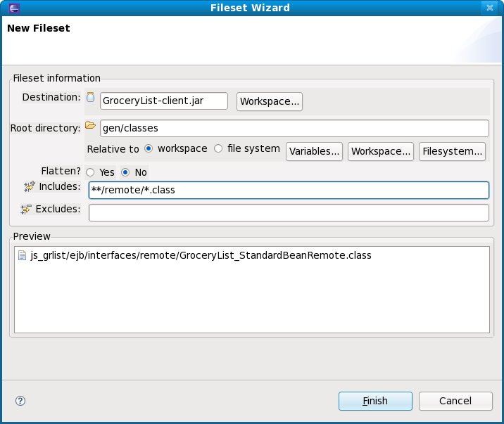The height and width of the screenshot is (424, 504).
Task: Select GroceryList_StandardBeanRemote.class in the preview list
Action: coord(201,256)
